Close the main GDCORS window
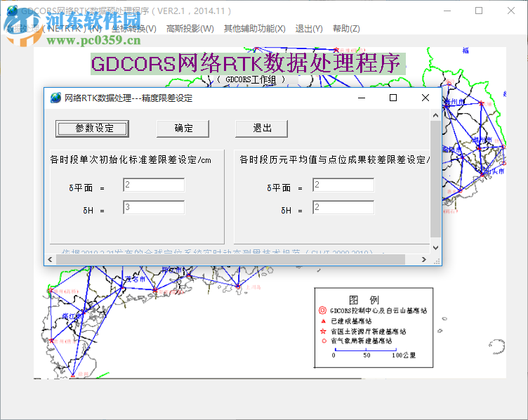Viewport: 528px width, 420px height. (511, 11)
